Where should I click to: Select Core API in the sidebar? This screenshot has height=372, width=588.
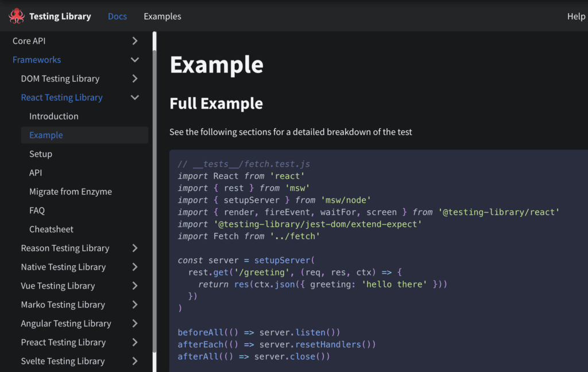[29, 41]
